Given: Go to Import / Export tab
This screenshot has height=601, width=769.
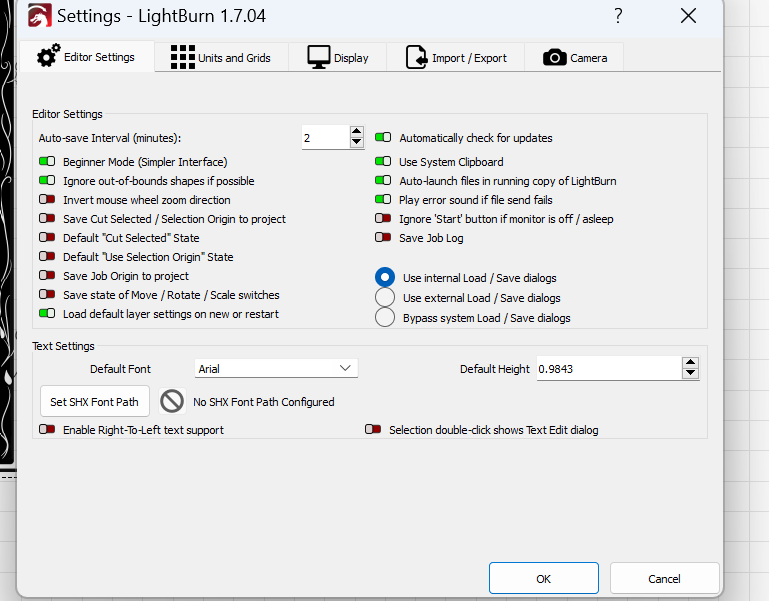Looking at the screenshot, I should 456,57.
